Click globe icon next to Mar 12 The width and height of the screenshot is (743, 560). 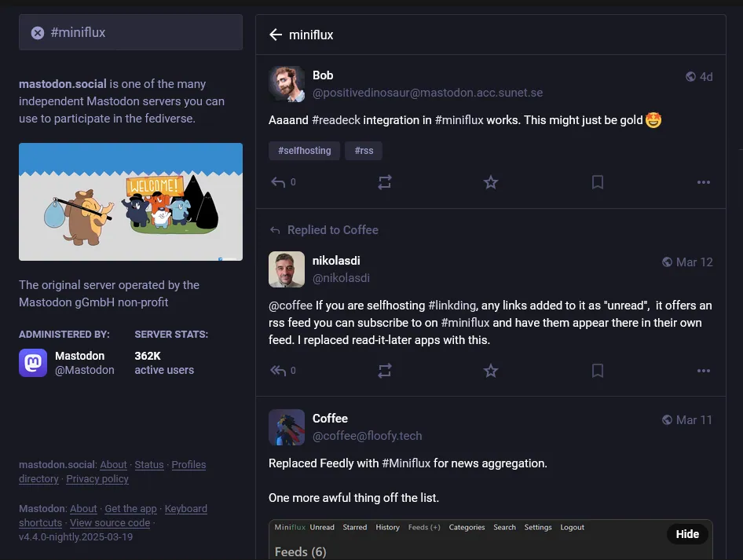point(667,262)
